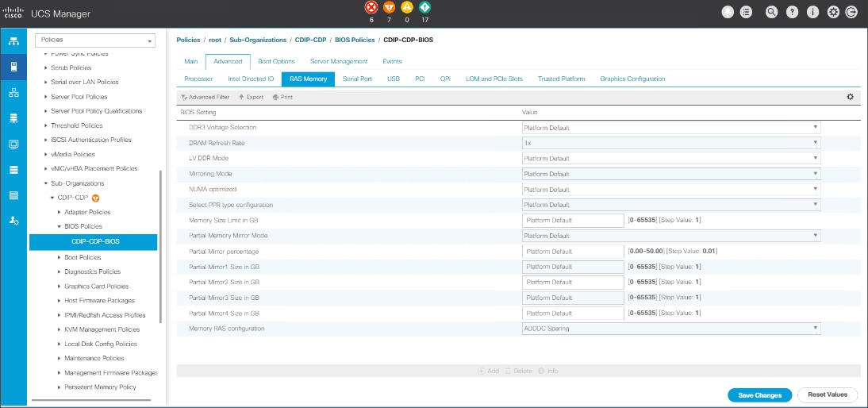Viewport: 868px width, 408px height.
Task: Switch to the Processor subtab
Action: tap(198, 79)
